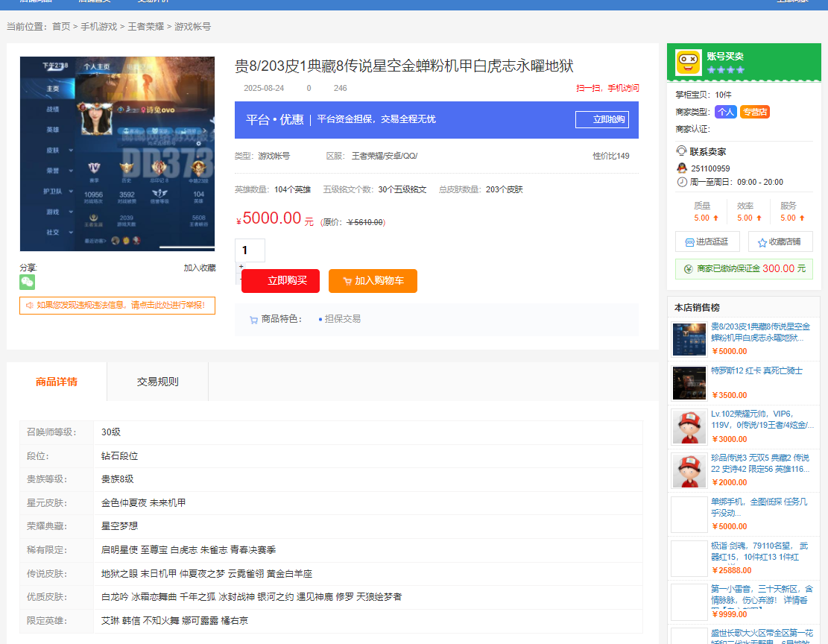Open 手机游戏 in the breadcrumb
The height and width of the screenshot is (644, 828).
pos(98,27)
